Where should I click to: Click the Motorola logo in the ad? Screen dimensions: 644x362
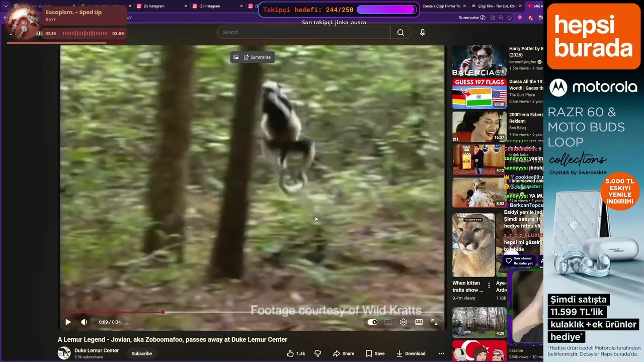[x=593, y=87]
